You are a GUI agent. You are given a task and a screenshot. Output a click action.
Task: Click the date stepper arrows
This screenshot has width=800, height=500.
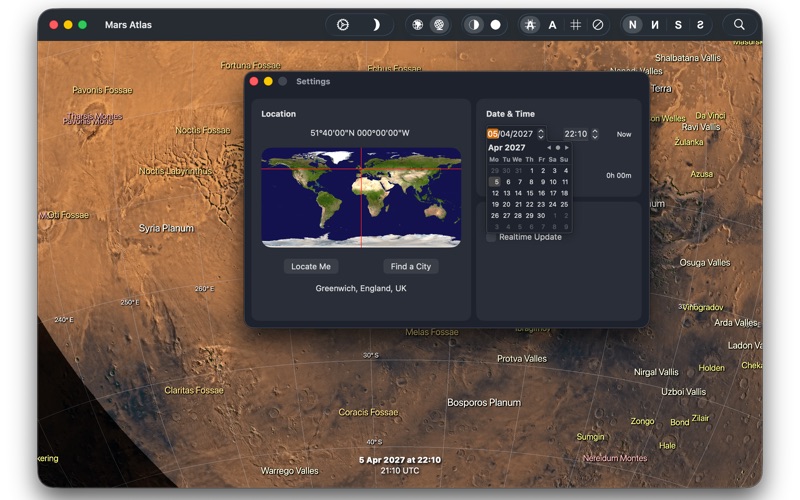coord(541,134)
